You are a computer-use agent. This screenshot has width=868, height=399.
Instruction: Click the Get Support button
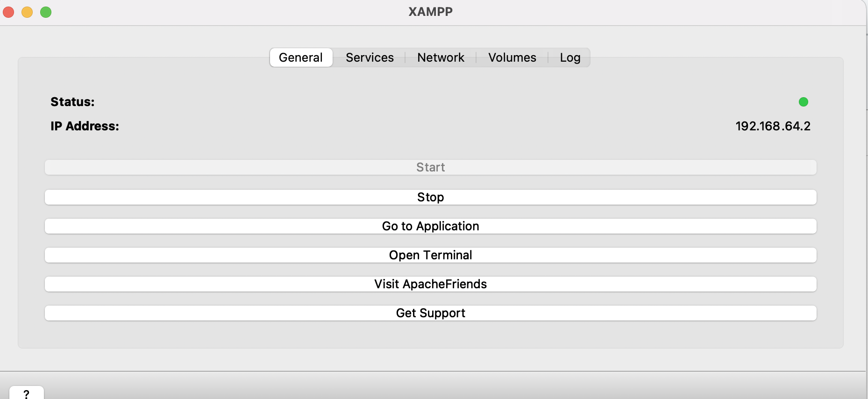tap(431, 313)
